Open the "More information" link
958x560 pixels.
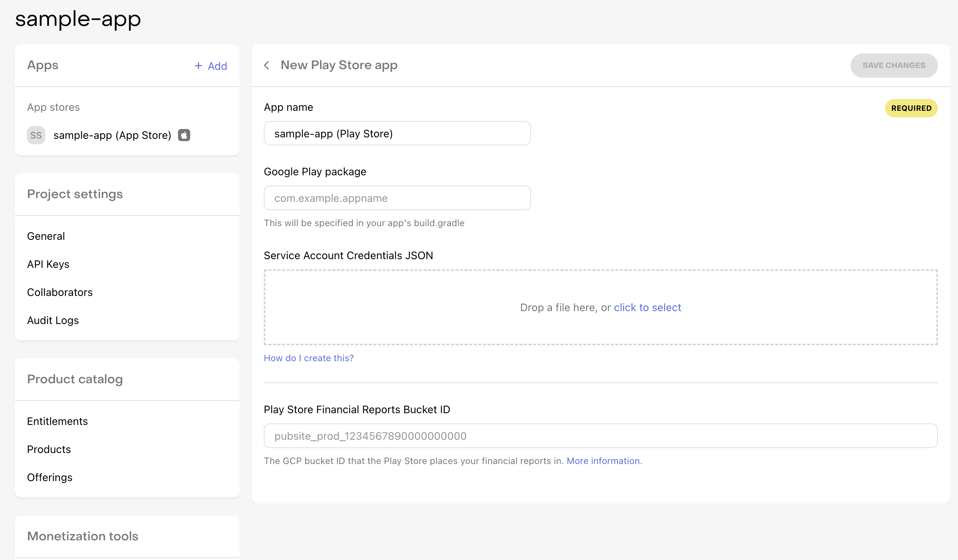pyautogui.click(x=603, y=461)
